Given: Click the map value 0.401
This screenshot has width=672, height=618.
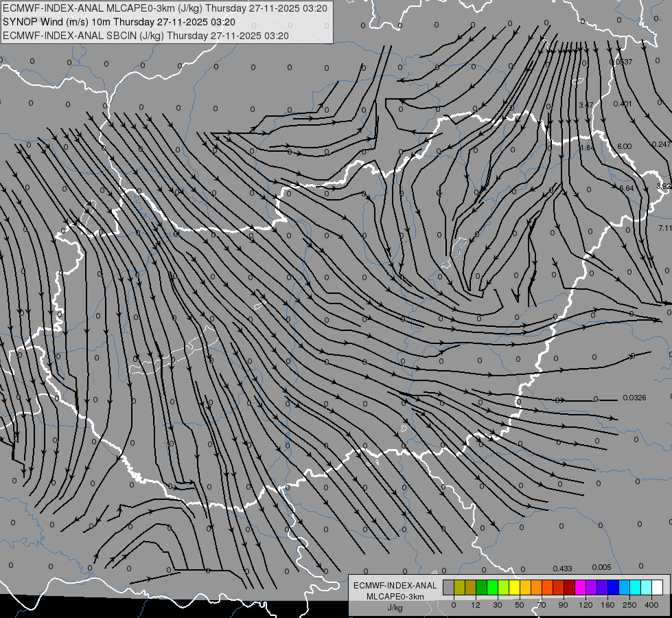Looking at the screenshot, I should 623,104.
